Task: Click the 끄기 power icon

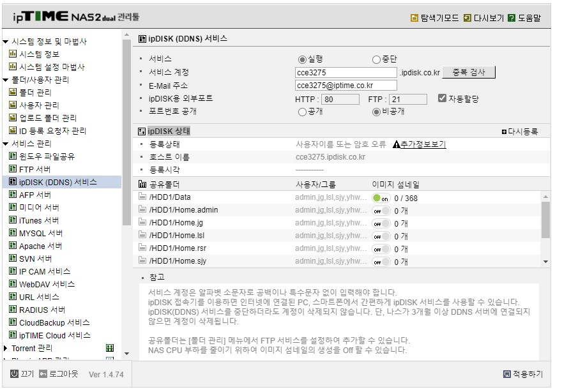Action: point(14,373)
